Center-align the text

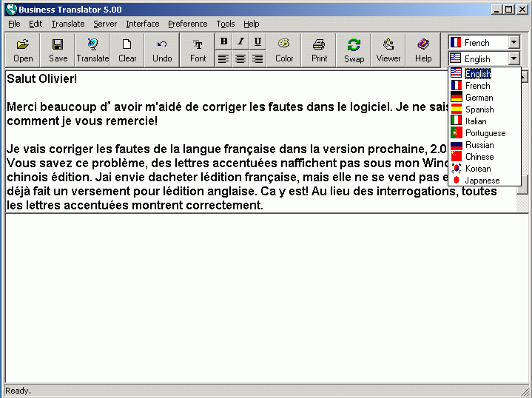(x=241, y=58)
